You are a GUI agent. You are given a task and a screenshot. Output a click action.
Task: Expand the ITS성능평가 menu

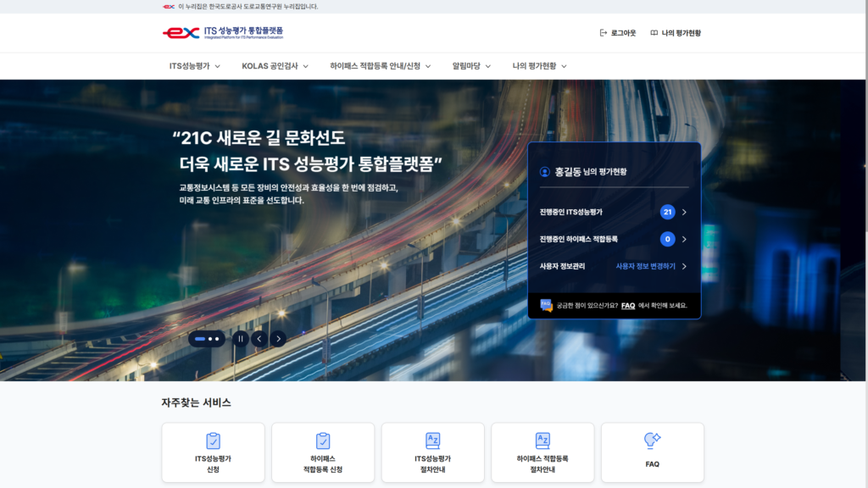coord(195,66)
